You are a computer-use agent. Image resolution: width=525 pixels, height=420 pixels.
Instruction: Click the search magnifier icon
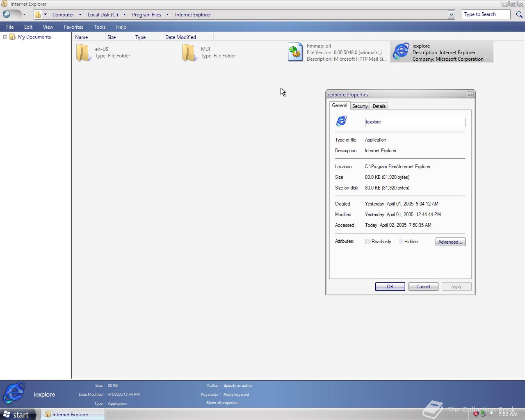[x=519, y=14]
